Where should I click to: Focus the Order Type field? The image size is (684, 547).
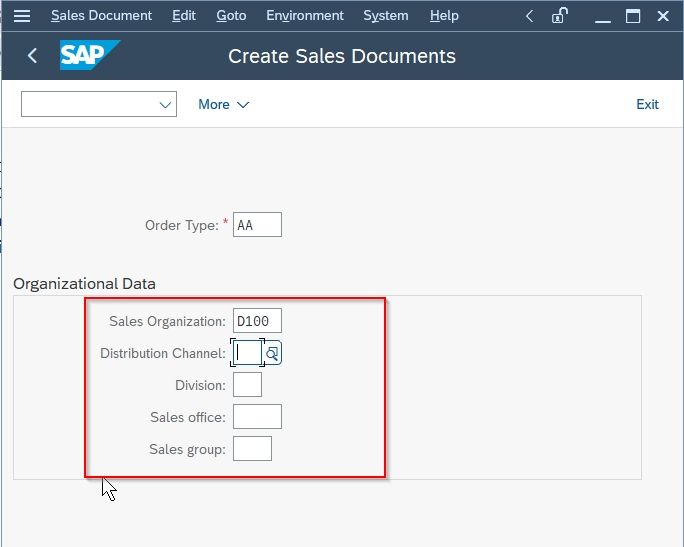[x=257, y=225]
